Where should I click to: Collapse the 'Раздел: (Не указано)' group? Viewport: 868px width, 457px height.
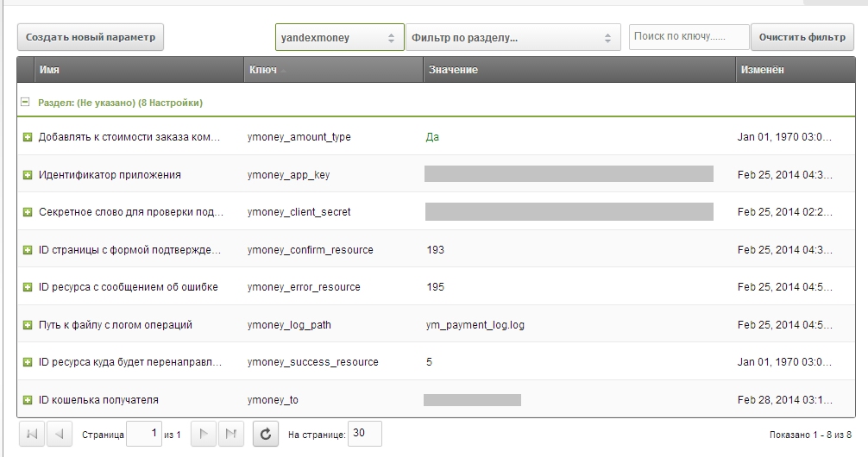coord(25,103)
